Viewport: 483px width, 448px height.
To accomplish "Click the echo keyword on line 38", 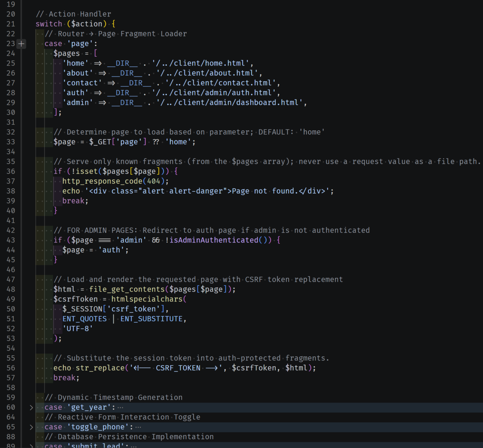I will click(x=71, y=191).
